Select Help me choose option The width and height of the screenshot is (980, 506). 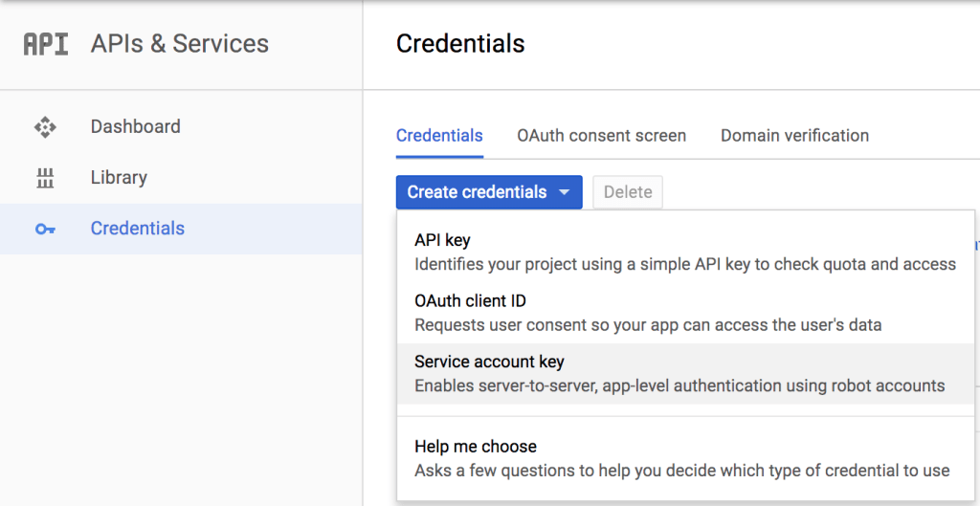pyautogui.click(x=476, y=447)
